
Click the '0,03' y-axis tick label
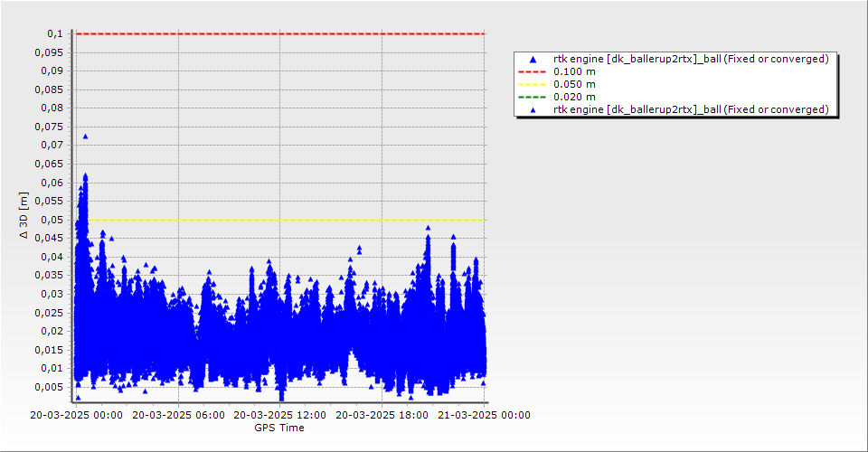(x=52, y=295)
